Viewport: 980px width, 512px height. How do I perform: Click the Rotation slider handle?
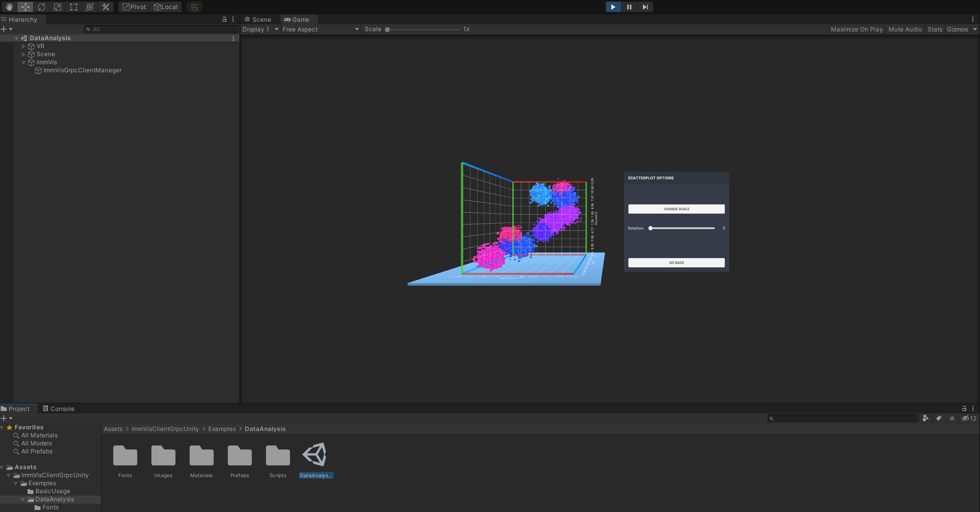click(x=650, y=229)
